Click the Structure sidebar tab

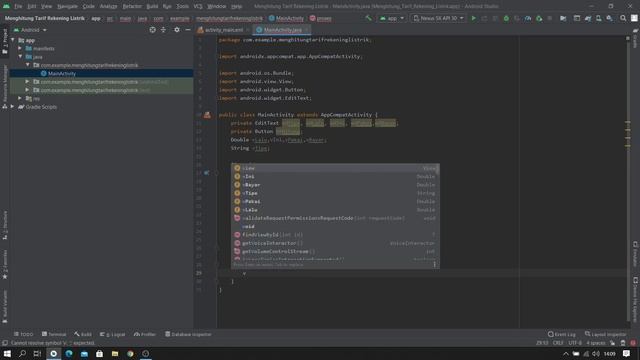click(5, 225)
